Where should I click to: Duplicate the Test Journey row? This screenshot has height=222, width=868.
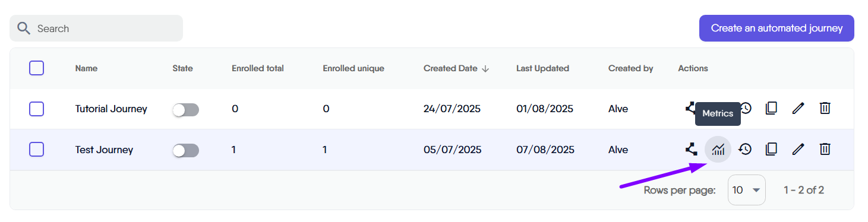pos(771,150)
